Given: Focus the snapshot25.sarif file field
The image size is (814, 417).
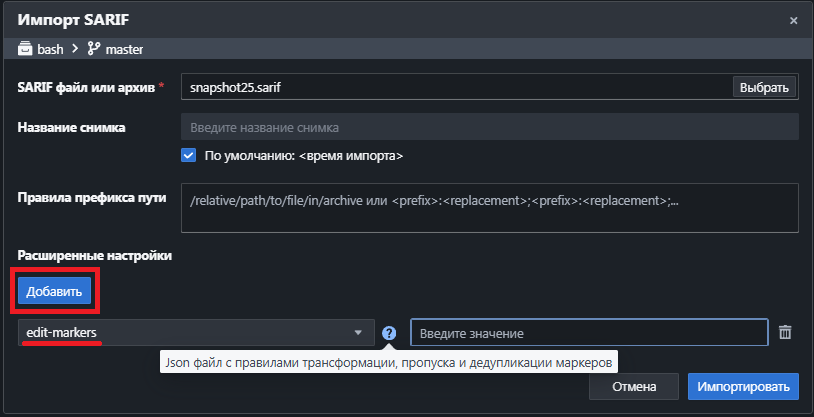Looking at the screenshot, I should click(x=455, y=87).
